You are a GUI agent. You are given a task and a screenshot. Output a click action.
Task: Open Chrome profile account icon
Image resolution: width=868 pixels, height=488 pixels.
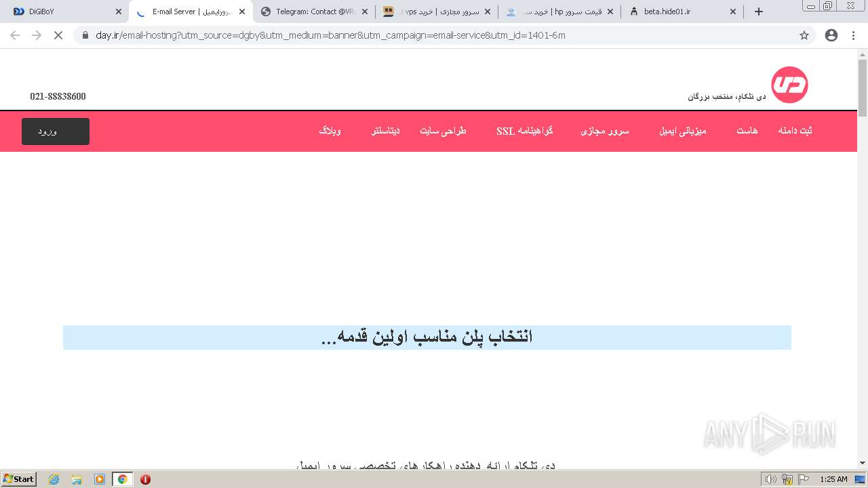pos(831,35)
